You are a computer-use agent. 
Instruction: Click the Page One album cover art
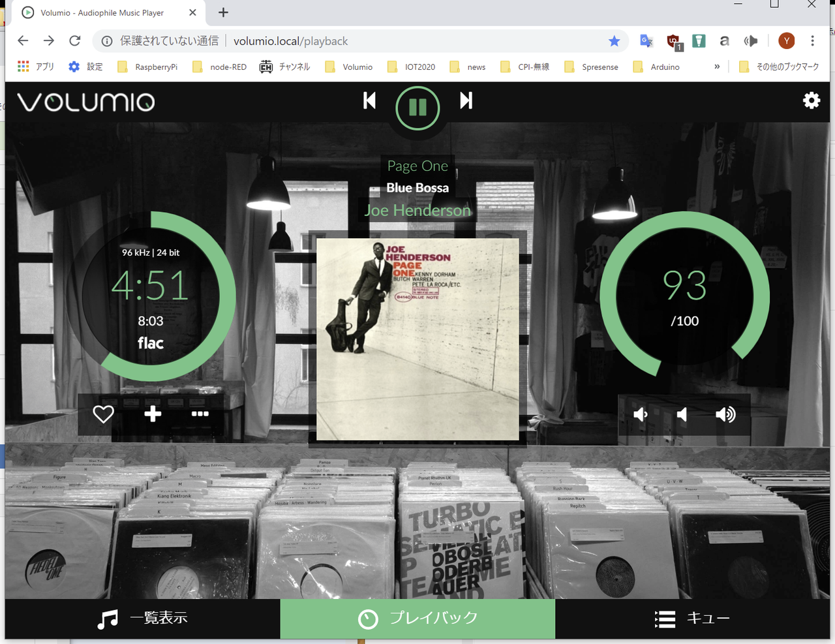(x=417, y=339)
